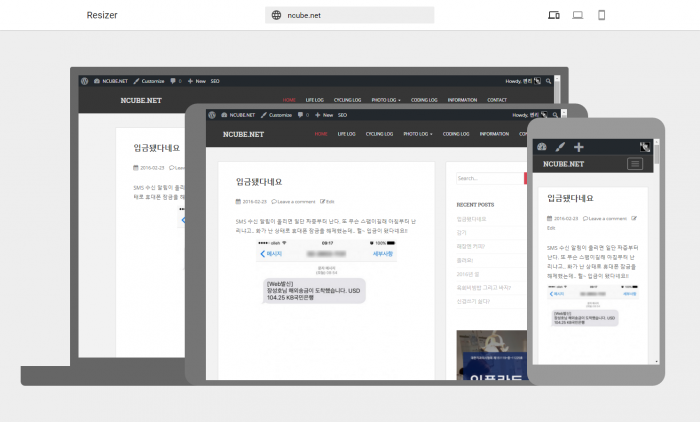
Task: Click Leave a comment in phone preview
Action: point(605,218)
